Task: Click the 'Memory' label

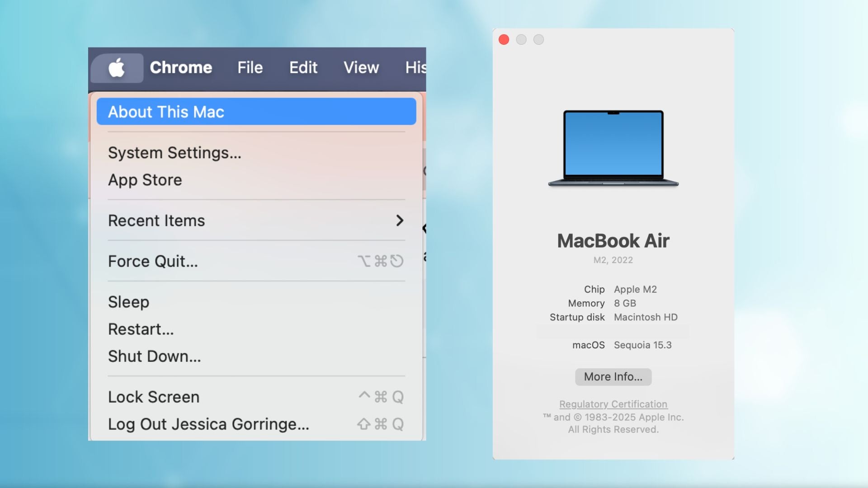Action: point(586,303)
